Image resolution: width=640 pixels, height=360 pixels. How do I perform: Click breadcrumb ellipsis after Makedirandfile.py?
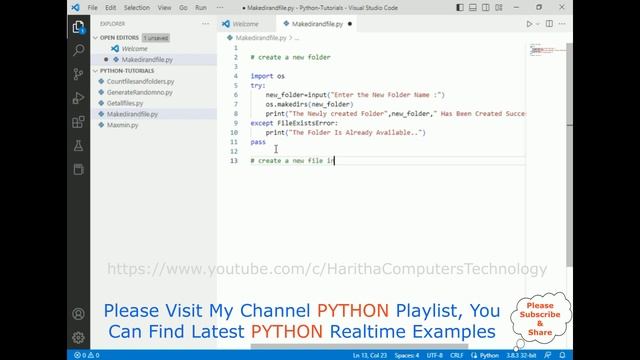(x=297, y=38)
